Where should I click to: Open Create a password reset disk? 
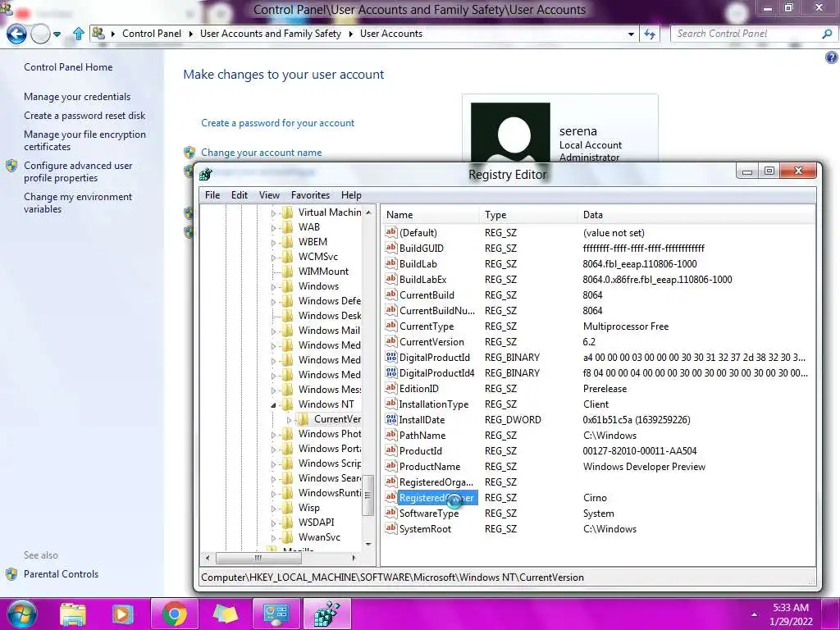point(84,115)
